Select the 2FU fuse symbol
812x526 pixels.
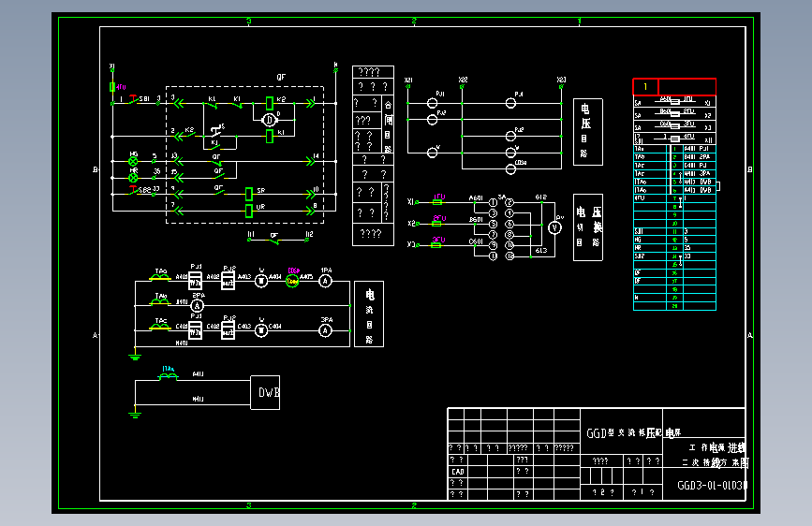437,224
